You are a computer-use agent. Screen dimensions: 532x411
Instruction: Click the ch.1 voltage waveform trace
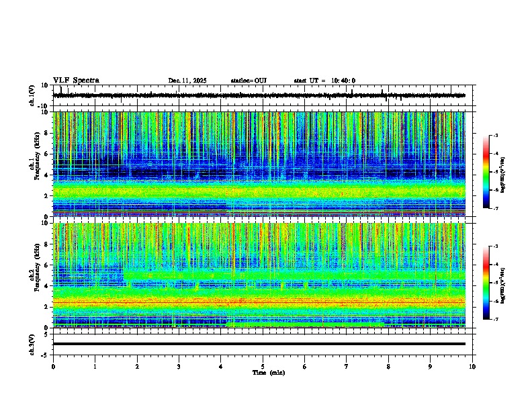(x=259, y=95)
